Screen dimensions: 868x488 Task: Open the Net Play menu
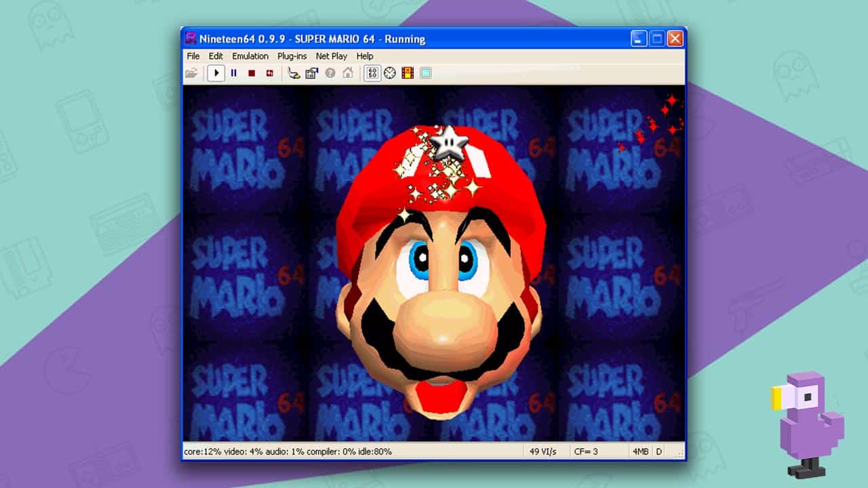330,56
